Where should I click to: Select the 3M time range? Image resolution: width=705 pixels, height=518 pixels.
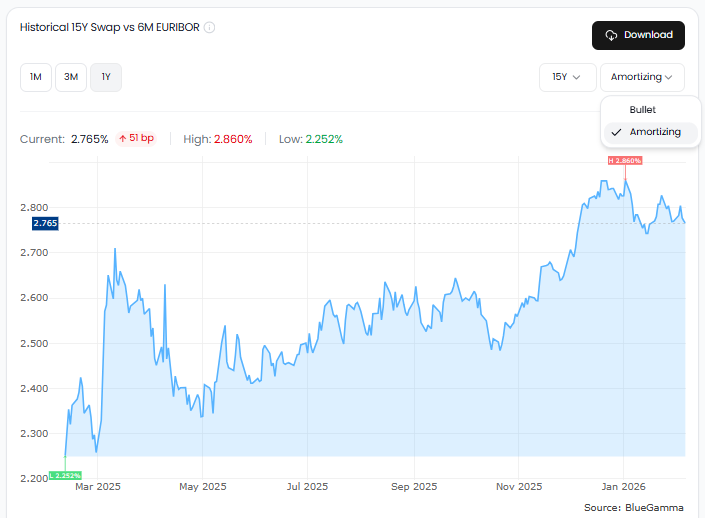point(71,77)
